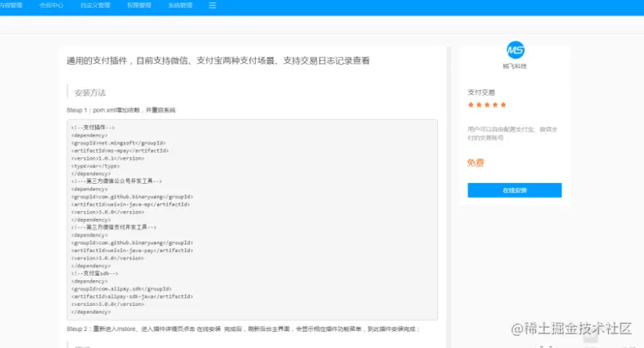Open the 系统管理 menu
644x348 pixels.
pos(180,5)
